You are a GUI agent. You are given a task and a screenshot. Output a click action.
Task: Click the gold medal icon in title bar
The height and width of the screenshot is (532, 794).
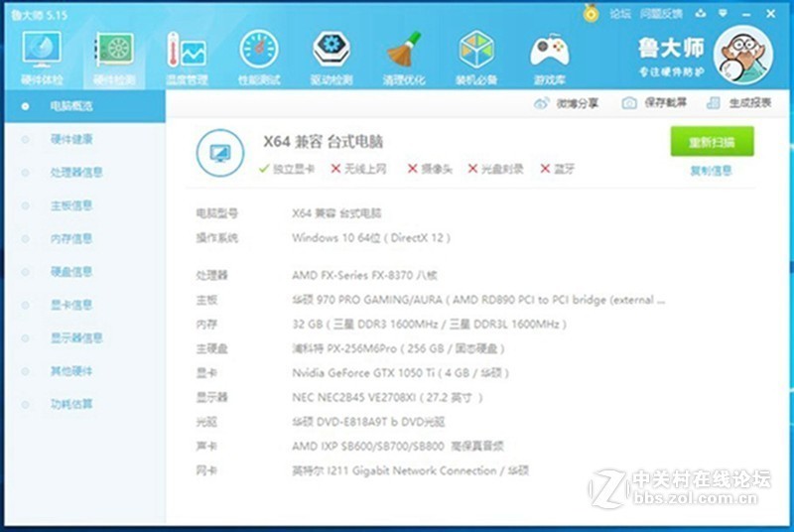pyautogui.click(x=591, y=13)
